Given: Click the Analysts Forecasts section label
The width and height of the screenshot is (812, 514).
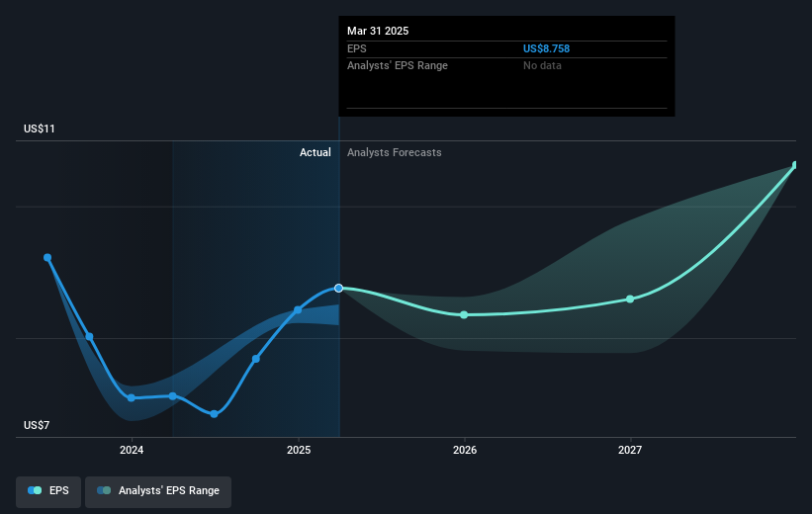Looking at the screenshot, I should click(395, 152).
